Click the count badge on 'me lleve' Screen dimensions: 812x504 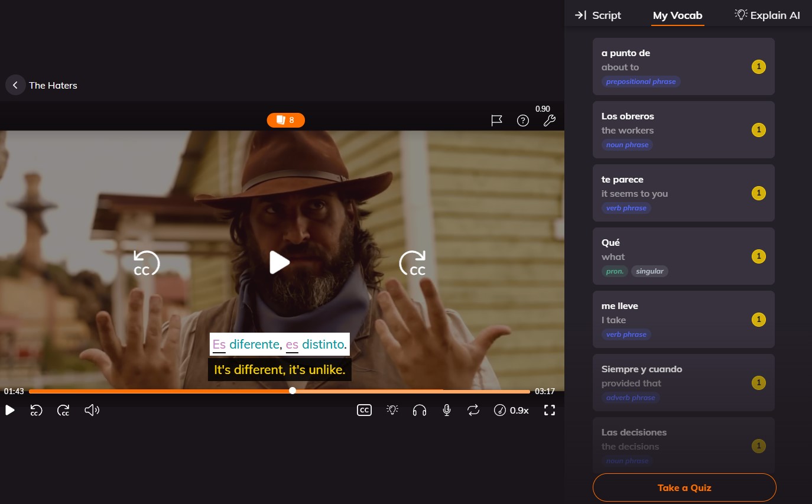click(x=758, y=320)
